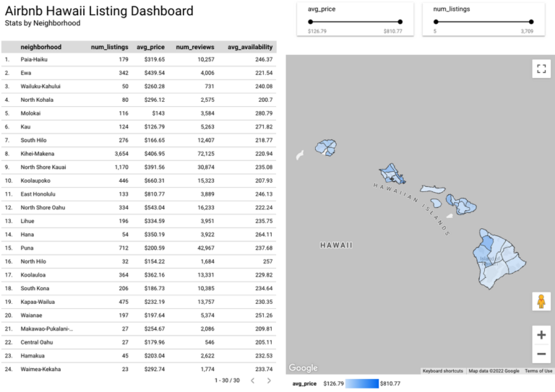Click the 3,654 listings value
555x392 pixels.
(x=121, y=153)
